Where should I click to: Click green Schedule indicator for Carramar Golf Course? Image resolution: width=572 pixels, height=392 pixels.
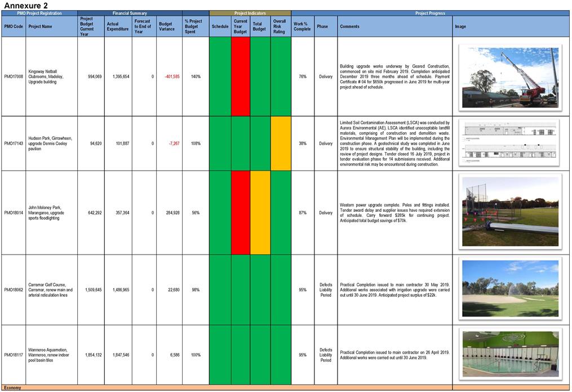pyautogui.click(x=220, y=289)
